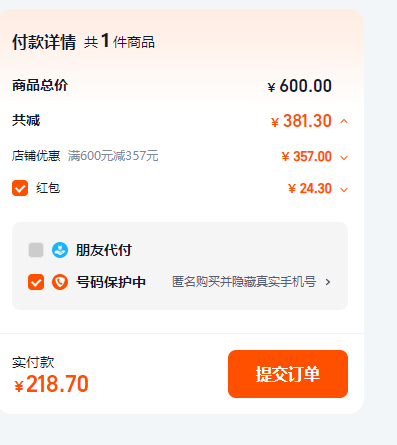Open number protection details via right arrow
Viewport: 397px width, 445px height.
(328, 282)
